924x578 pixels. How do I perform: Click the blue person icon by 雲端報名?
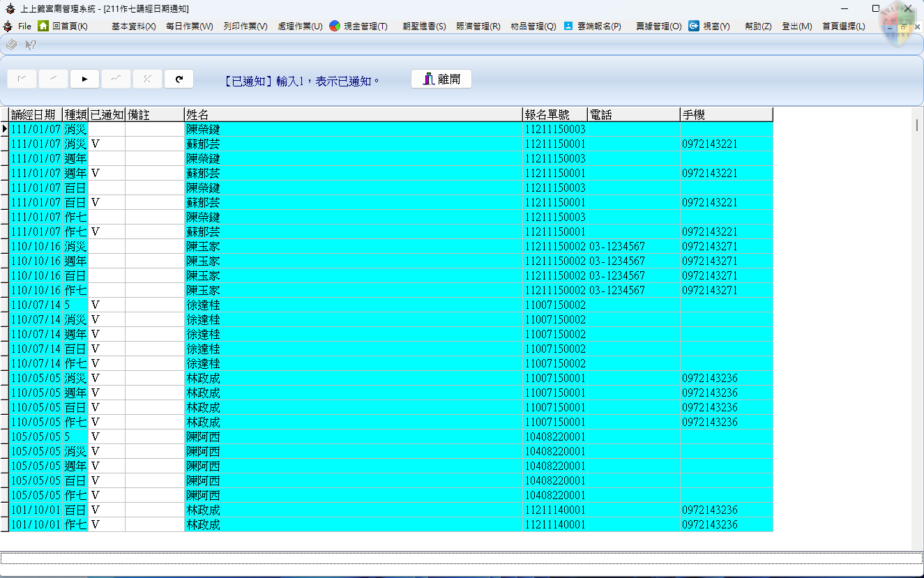(x=568, y=26)
